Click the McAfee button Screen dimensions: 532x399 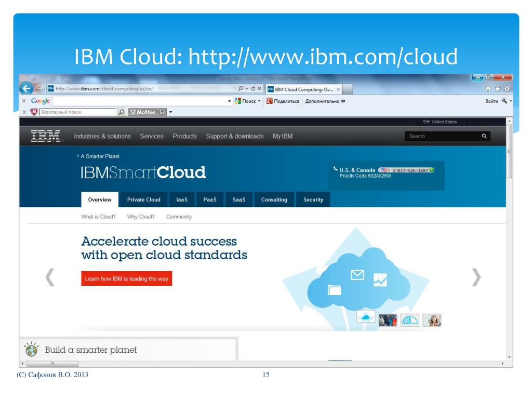(143, 112)
